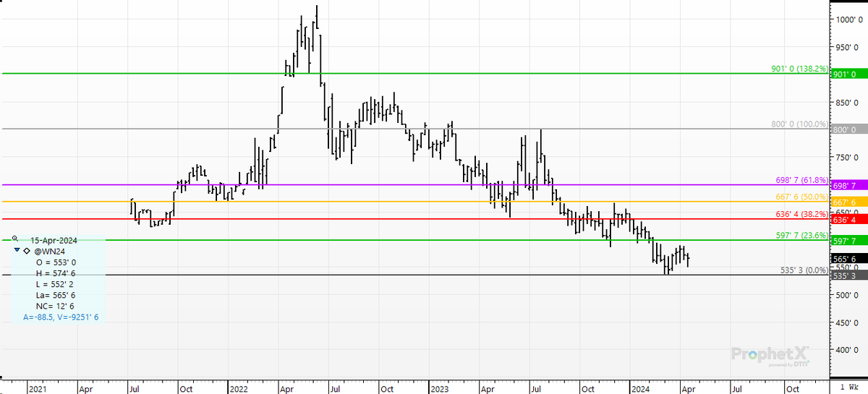
Task: Click the O = 553' 0 open value
Action: (x=55, y=262)
